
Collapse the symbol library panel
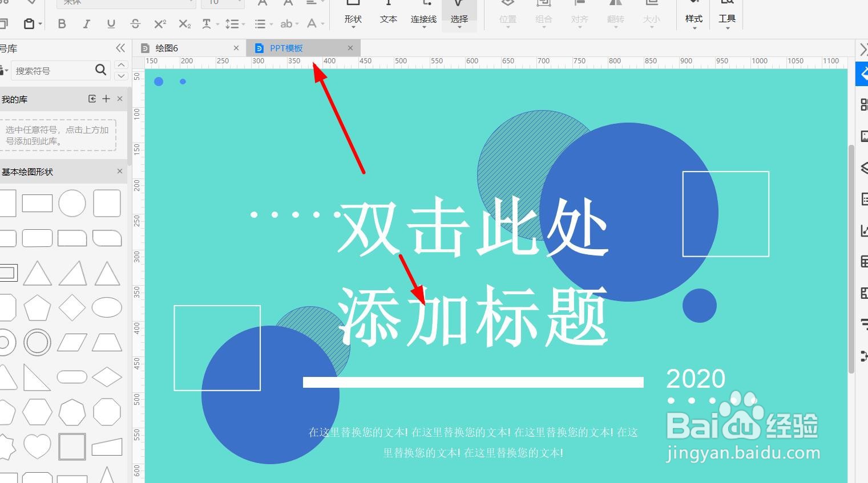(x=120, y=48)
